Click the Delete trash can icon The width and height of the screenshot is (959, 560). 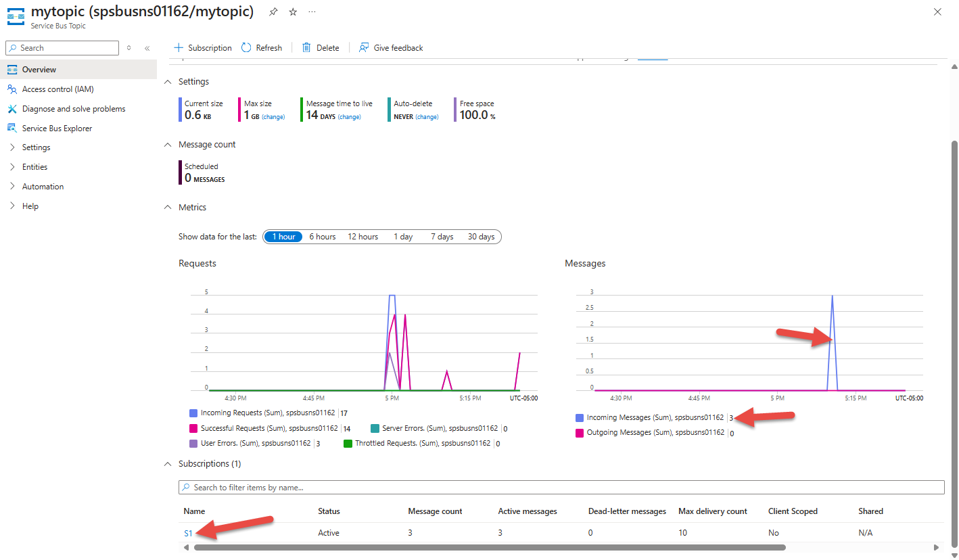306,48
